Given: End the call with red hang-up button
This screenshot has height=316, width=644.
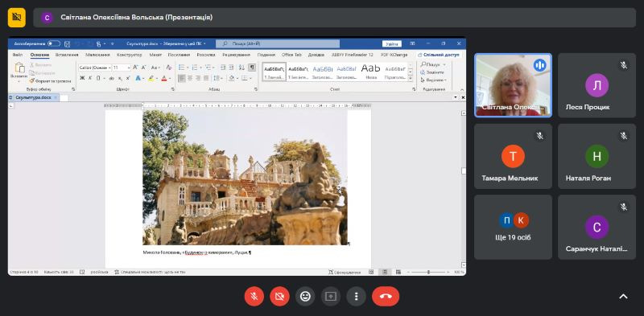Looking at the screenshot, I should (386, 297).
